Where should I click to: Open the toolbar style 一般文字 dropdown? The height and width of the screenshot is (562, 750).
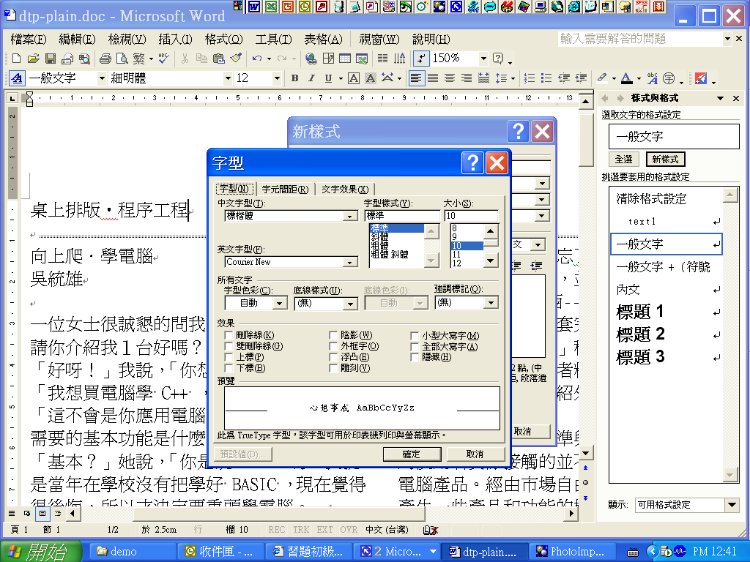(101, 78)
